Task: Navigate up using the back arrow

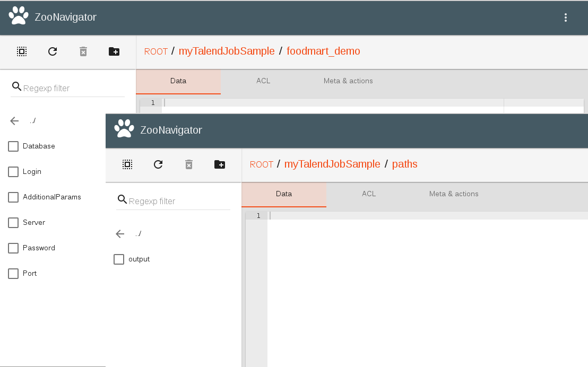Action: coord(14,120)
